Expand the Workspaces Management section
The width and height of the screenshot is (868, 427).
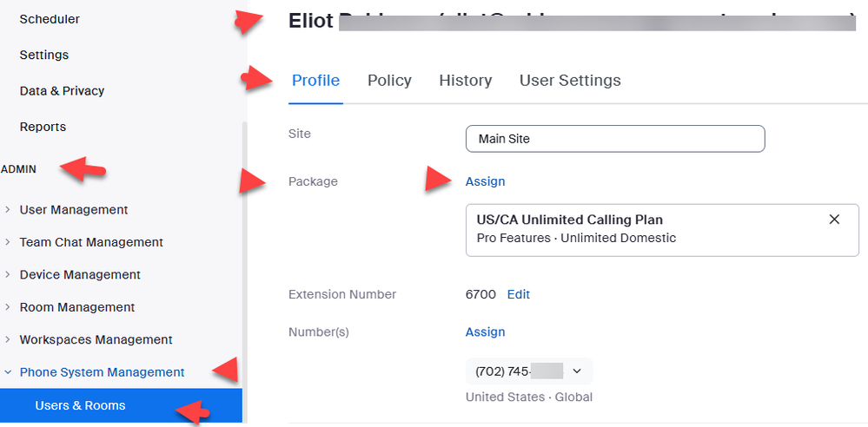(96, 339)
